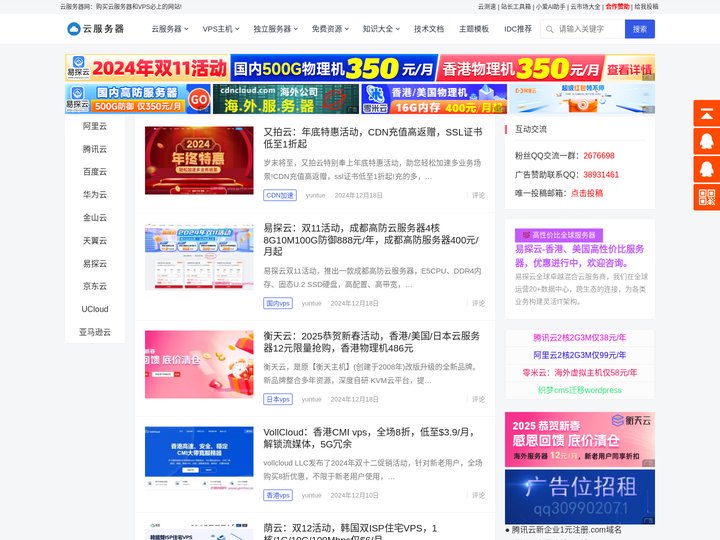Open 腾讯云2核2G3M仅38元/年 link
Screen dimensions: 720x540
[579, 338]
